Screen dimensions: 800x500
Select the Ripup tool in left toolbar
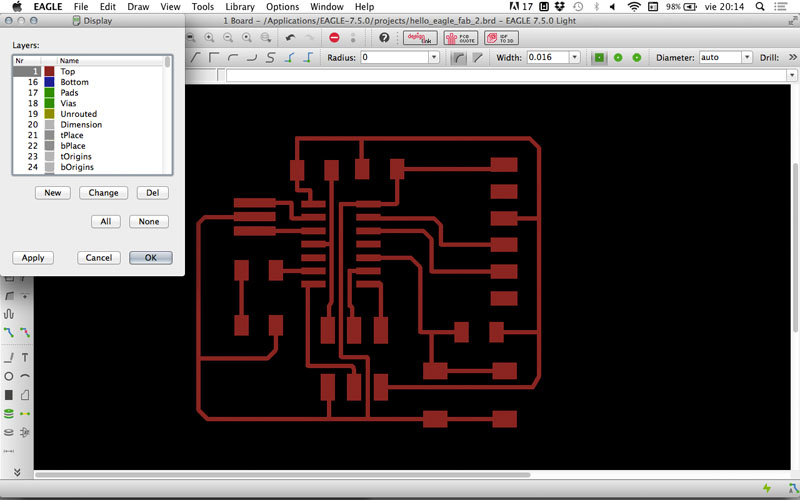[x=25, y=333]
